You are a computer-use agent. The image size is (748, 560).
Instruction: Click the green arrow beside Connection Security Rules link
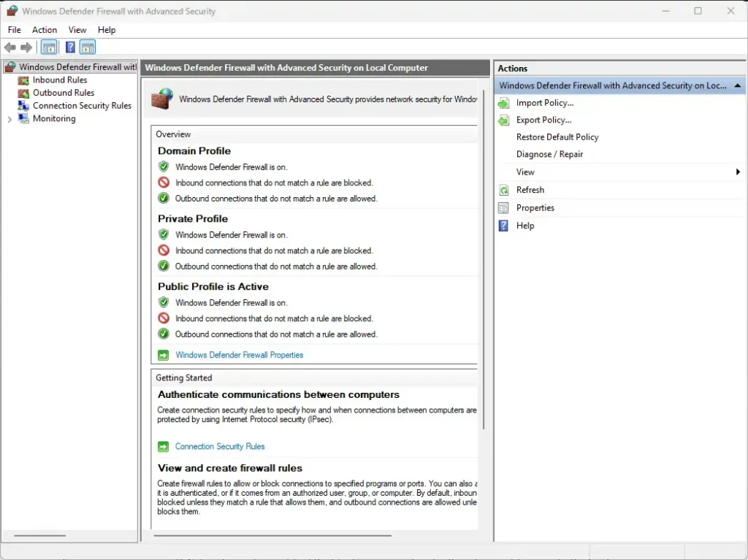(163, 447)
